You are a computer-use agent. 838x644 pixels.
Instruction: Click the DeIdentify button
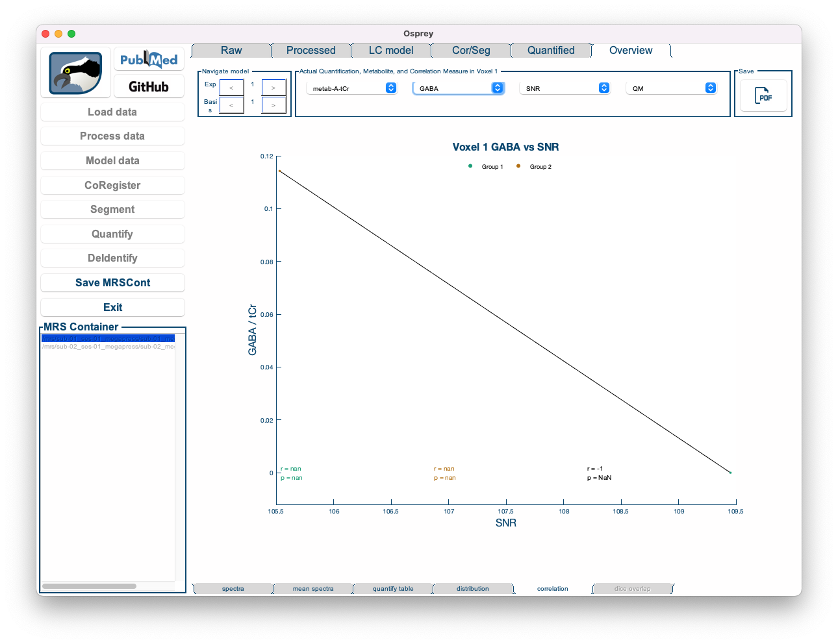click(x=112, y=258)
